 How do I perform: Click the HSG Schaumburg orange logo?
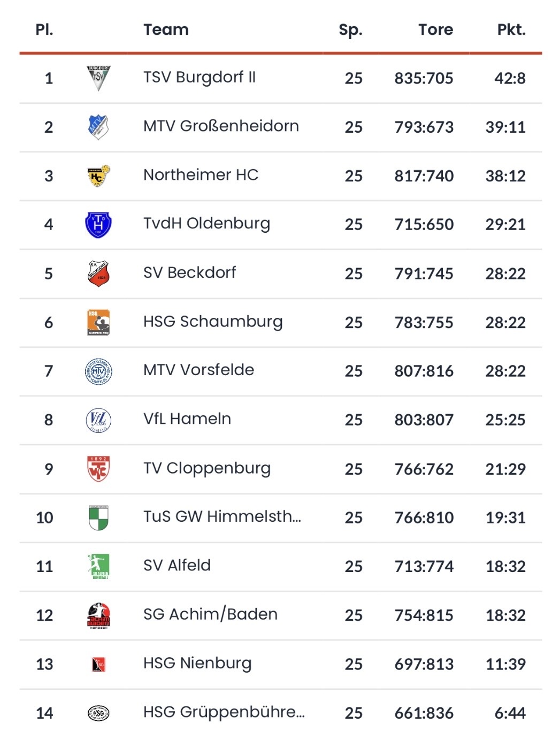coord(98,322)
